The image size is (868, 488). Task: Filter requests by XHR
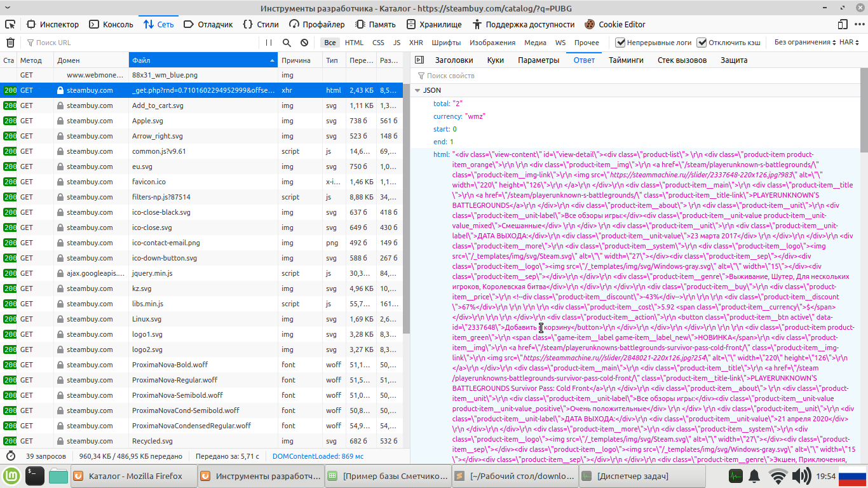416,43
